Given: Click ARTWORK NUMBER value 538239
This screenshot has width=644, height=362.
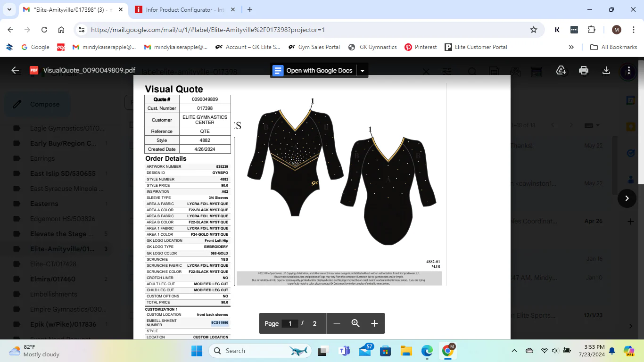Looking at the screenshot, I should [222, 167].
